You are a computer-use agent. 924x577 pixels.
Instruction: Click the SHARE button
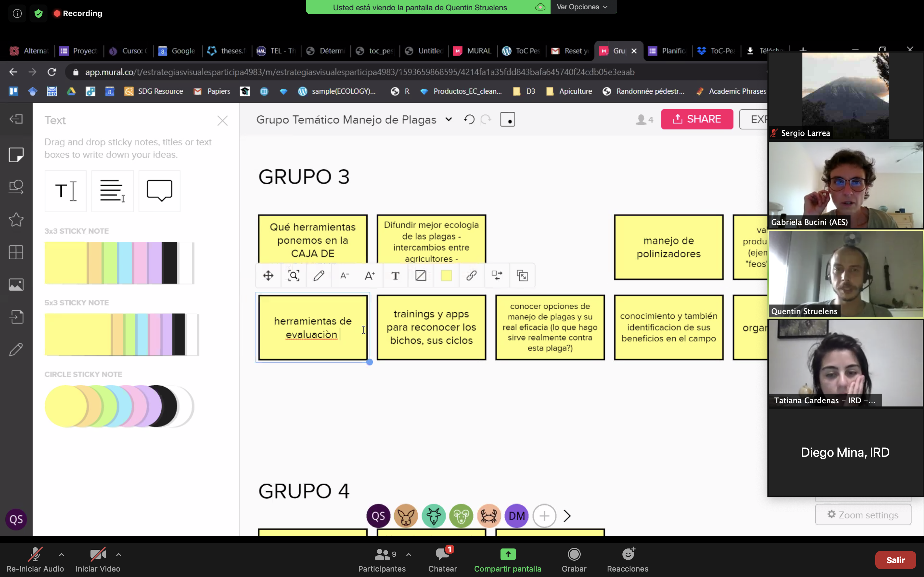[x=697, y=119]
